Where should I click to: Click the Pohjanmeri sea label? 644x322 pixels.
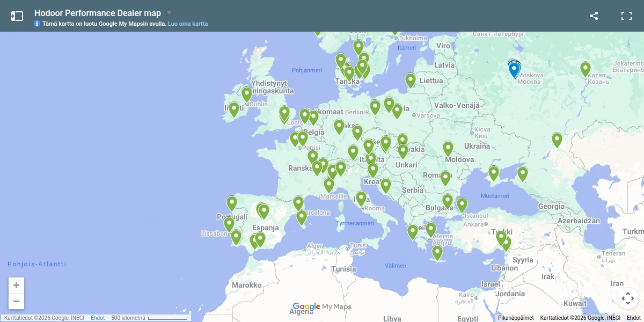(307, 70)
